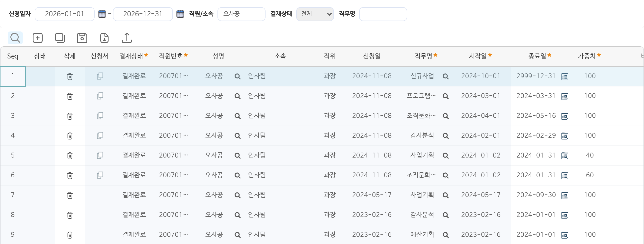Viewport: 644px width, 244px height.
Task: Click the download file toolbar icon
Action: tap(104, 38)
